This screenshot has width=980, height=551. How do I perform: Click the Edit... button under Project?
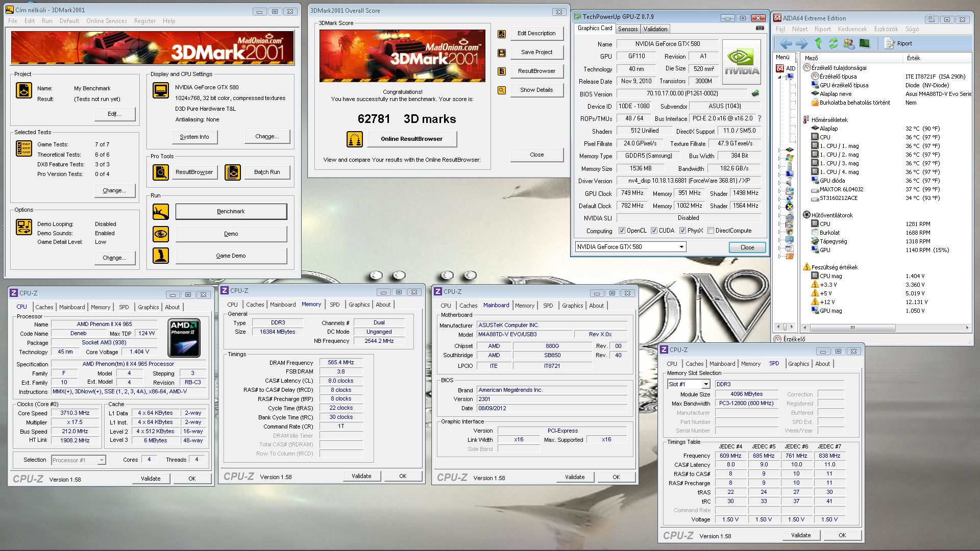(114, 114)
